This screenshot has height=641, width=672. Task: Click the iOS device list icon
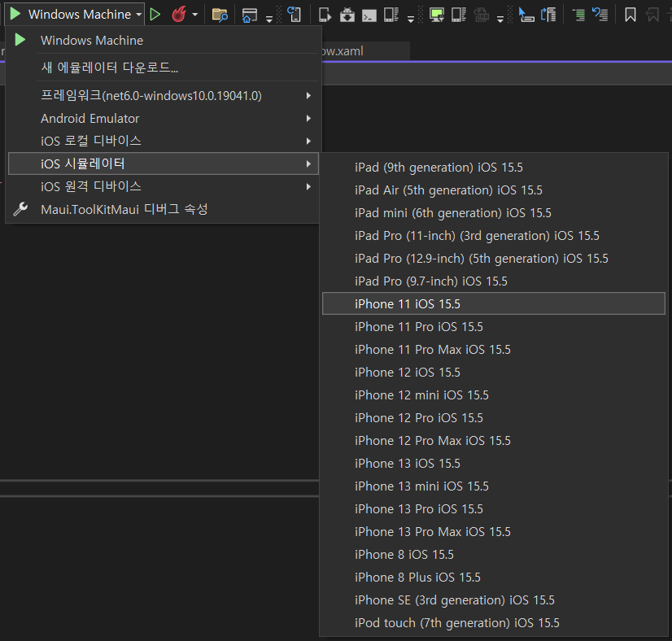point(459,15)
